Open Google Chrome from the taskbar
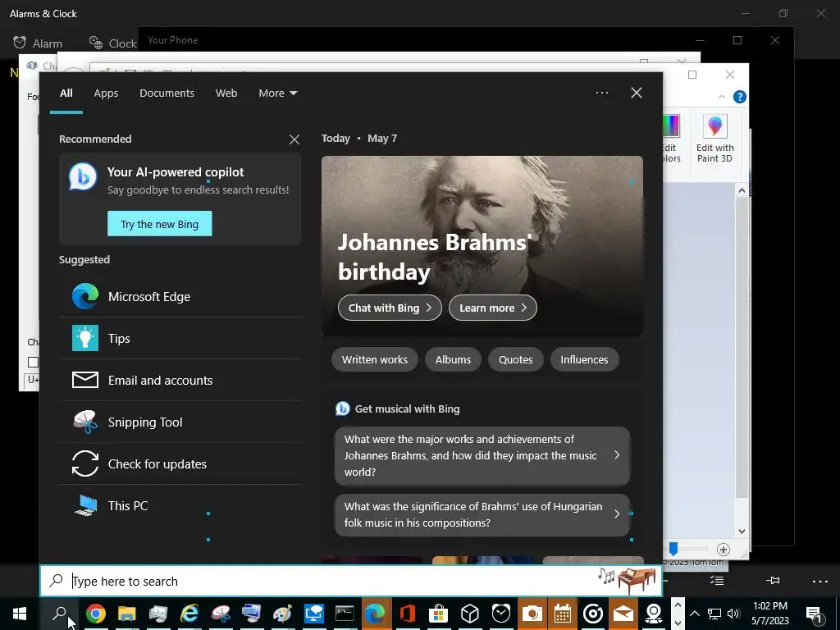Screen dimensions: 840x630 pyautogui.click(x=95, y=614)
